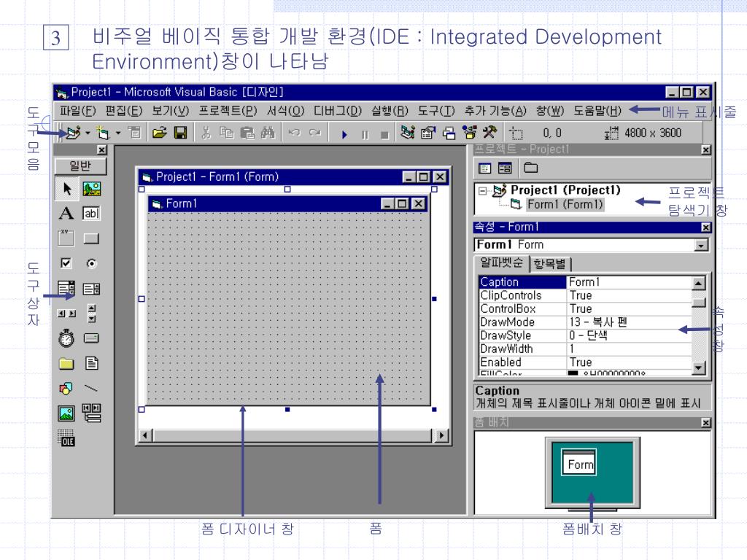The image size is (747, 560).
Task: Open the Form1 Form object dropdown
Action: (x=701, y=245)
